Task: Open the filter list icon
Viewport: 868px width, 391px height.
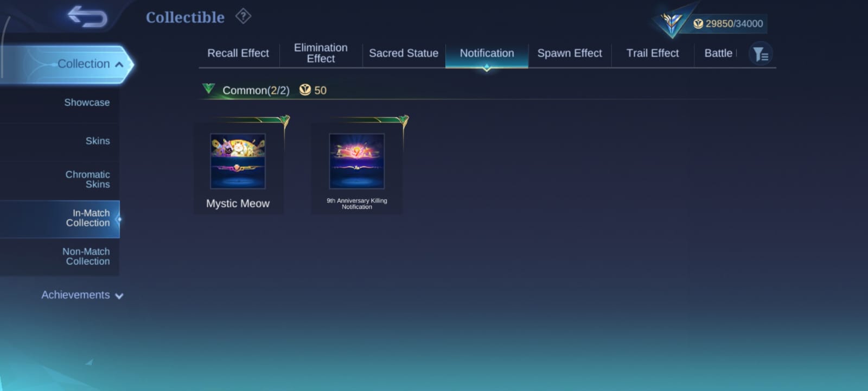Action: [x=761, y=54]
